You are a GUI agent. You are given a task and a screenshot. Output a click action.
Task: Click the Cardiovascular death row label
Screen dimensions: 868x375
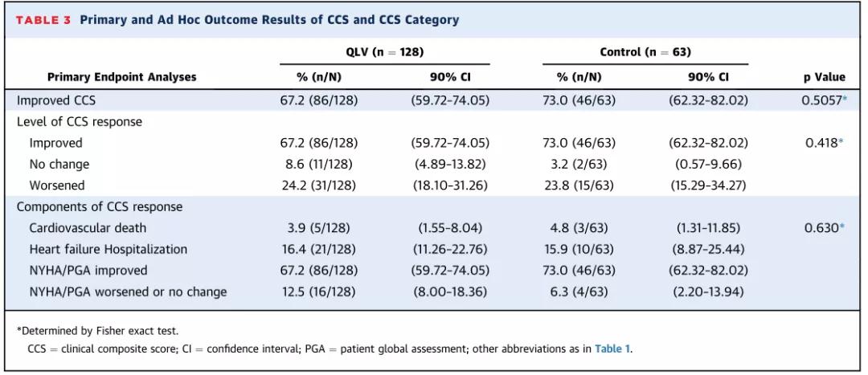point(88,228)
